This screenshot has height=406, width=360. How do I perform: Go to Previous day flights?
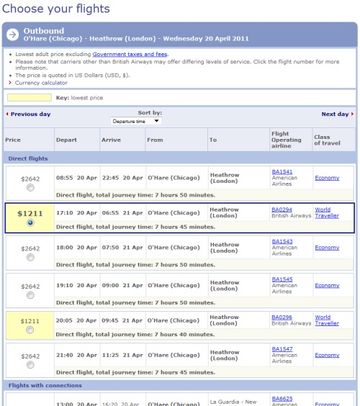(30, 114)
